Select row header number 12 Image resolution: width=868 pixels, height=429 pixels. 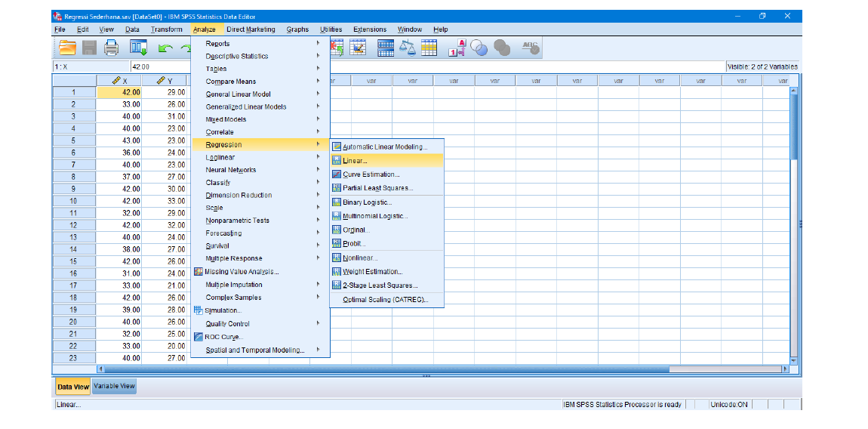tap(74, 225)
